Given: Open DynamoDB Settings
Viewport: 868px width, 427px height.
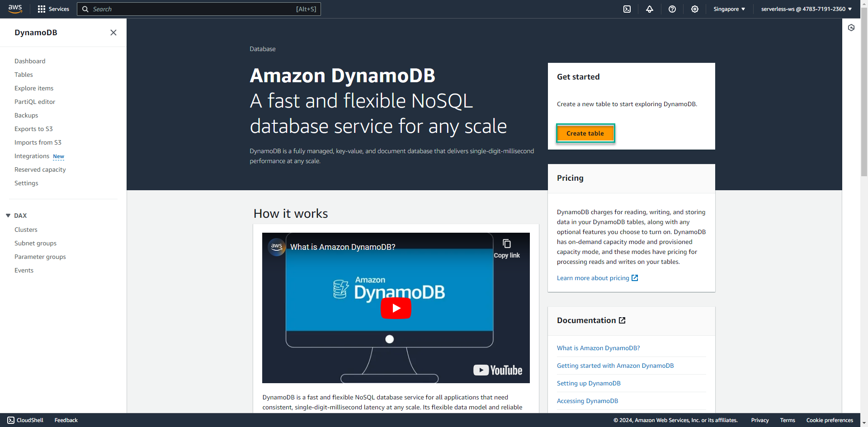Looking at the screenshot, I should pyautogui.click(x=26, y=183).
